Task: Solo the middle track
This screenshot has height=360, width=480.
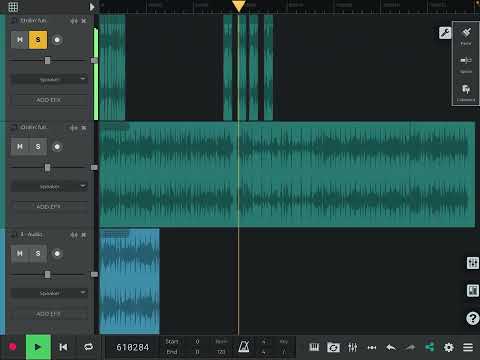Action: click(38, 147)
